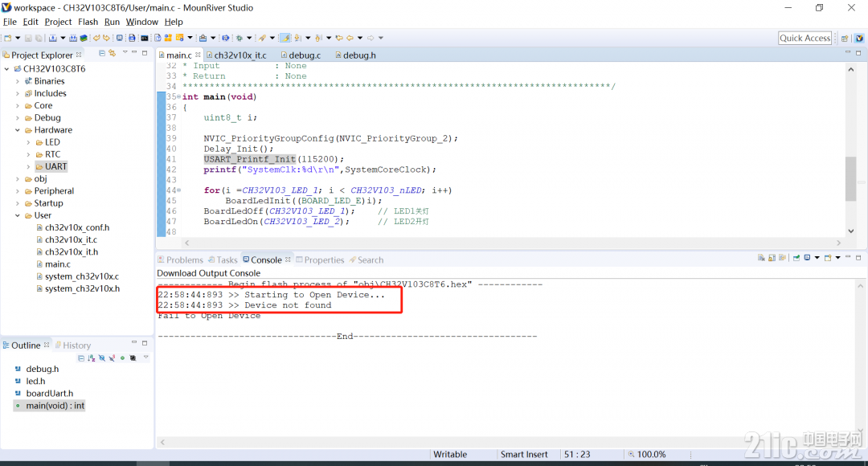Viewport: 868px width, 466px height.
Task: Open the Open Console dropdown arrow
Action: point(837,258)
